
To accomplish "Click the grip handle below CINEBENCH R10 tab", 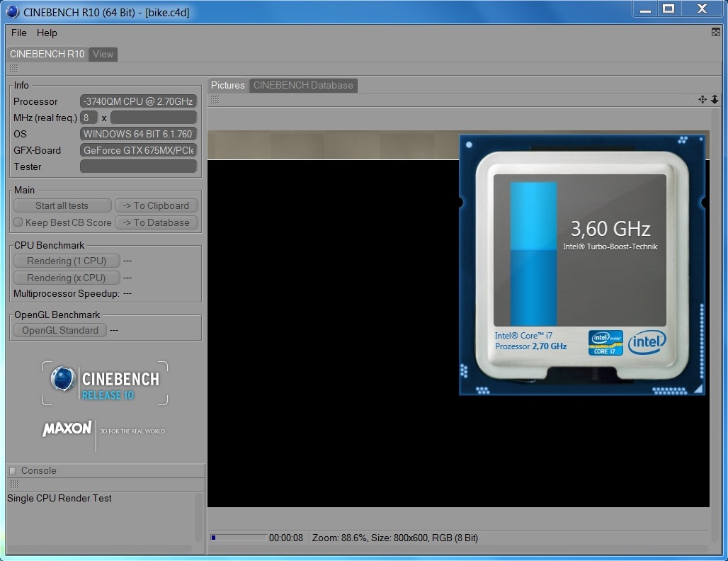I will (14, 69).
